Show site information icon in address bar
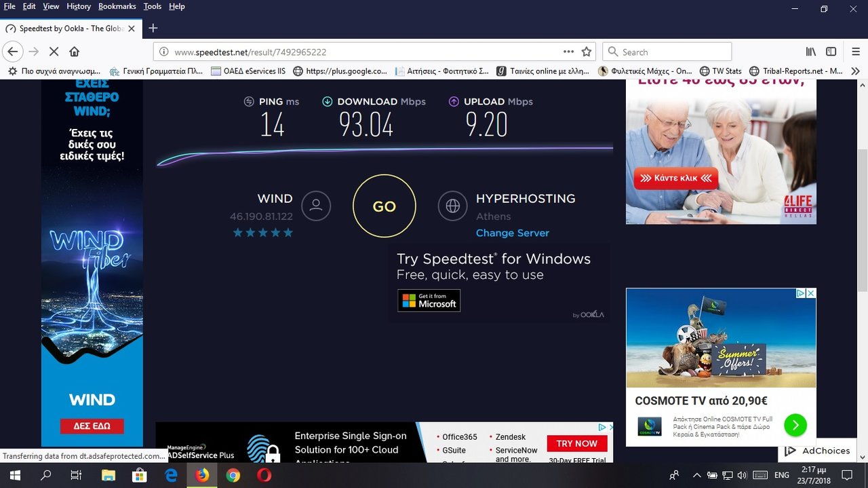 point(163,52)
